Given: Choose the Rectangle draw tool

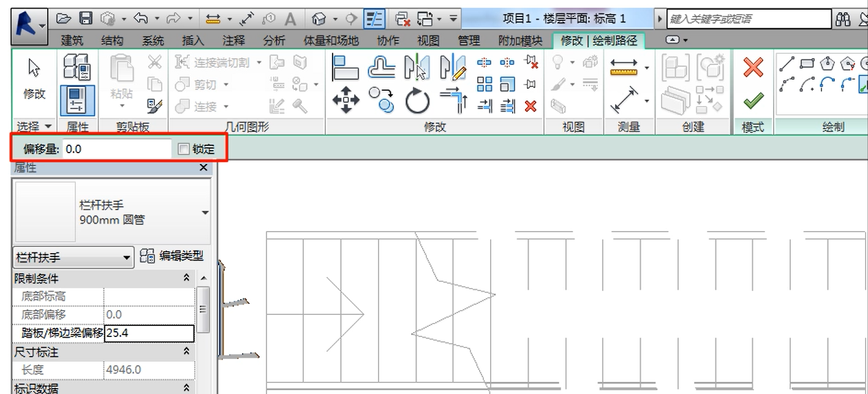Looking at the screenshot, I should (807, 64).
